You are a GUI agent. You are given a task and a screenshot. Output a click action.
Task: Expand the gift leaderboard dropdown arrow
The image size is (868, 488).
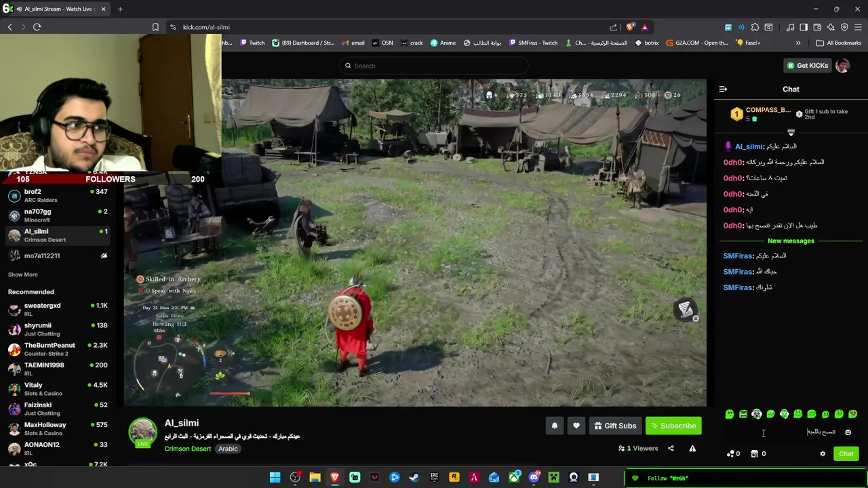(x=791, y=132)
